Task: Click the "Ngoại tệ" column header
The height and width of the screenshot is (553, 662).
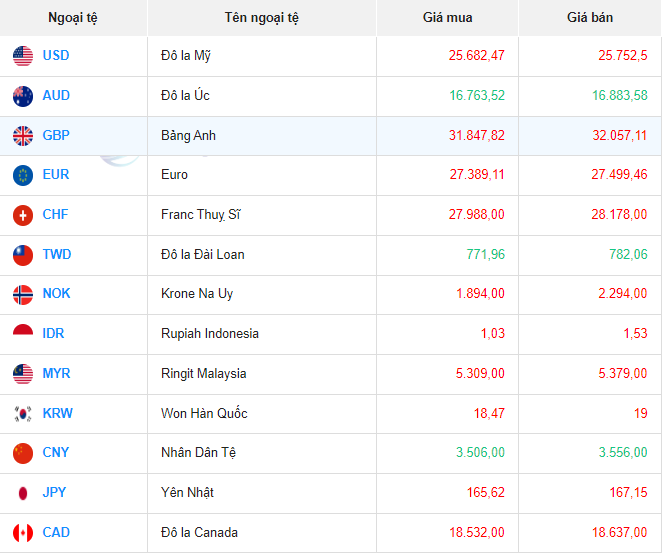Action: pyautogui.click(x=73, y=18)
